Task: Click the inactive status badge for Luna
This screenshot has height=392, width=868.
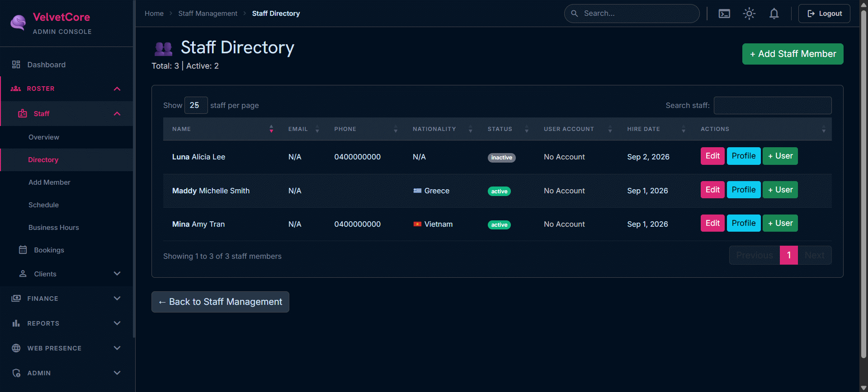Action: (501, 158)
